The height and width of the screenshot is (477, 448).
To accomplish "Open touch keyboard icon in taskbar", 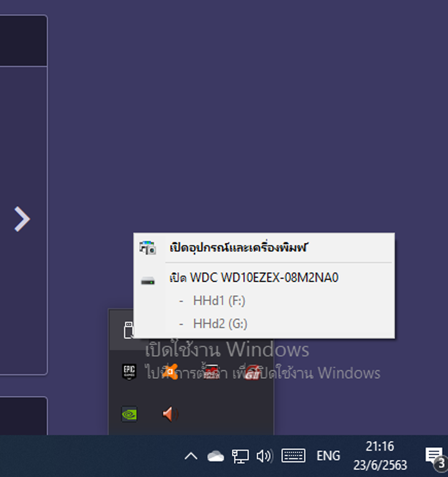I will pyautogui.click(x=293, y=456).
